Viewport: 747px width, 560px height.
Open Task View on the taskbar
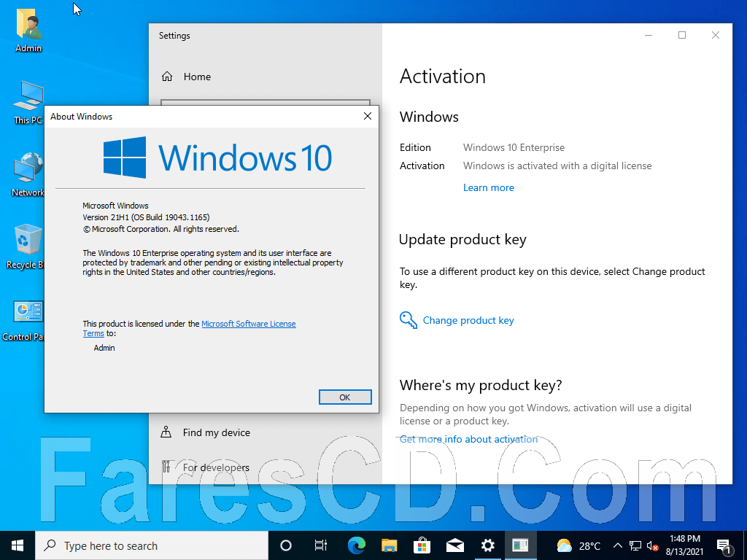[321, 545]
